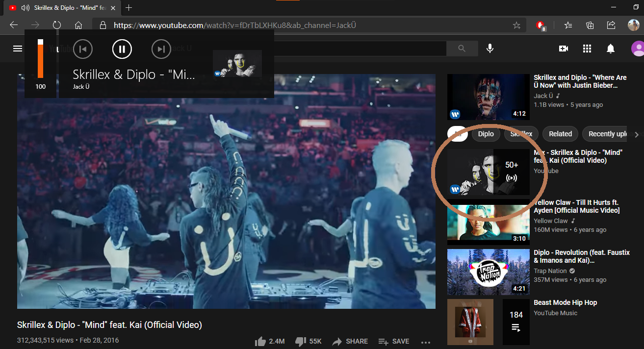View site info via the lock icon
The image size is (644, 349).
(103, 25)
